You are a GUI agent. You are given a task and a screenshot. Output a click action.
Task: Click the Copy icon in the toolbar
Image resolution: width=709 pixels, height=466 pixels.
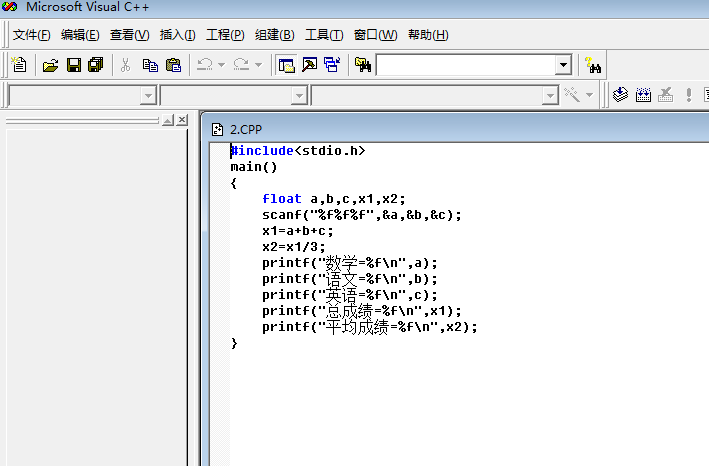(x=150, y=65)
